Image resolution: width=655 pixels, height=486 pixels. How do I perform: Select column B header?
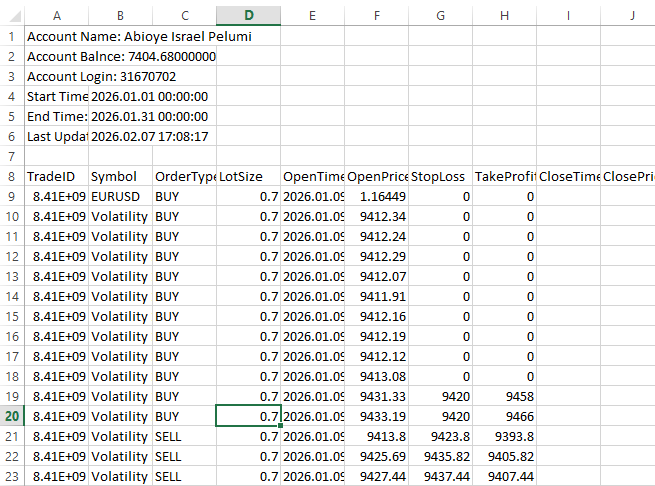click(x=120, y=16)
